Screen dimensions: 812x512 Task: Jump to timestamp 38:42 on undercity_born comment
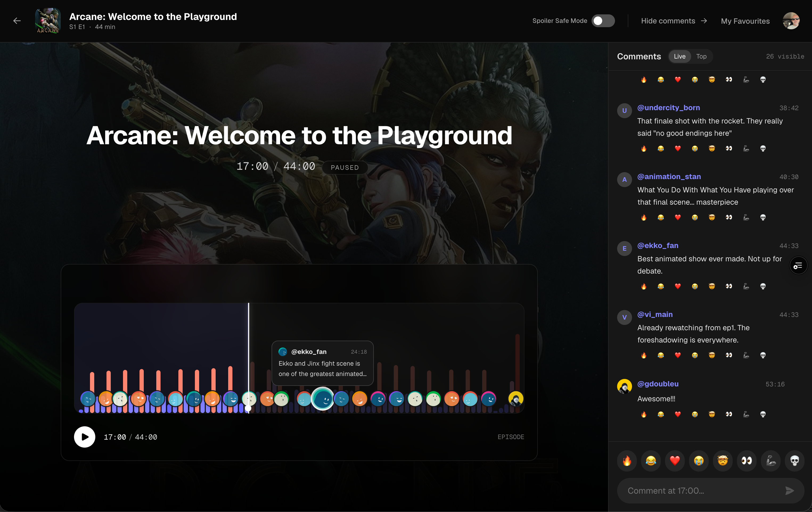coord(789,108)
